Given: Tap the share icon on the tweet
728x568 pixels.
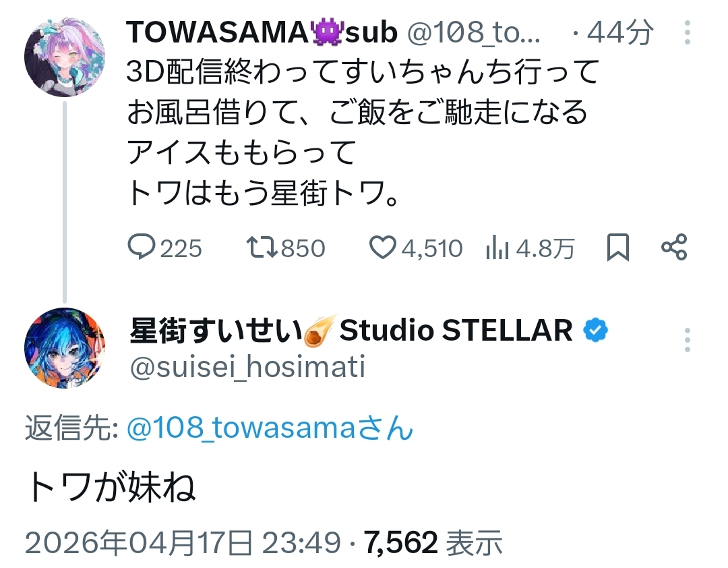Looking at the screenshot, I should [673, 248].
